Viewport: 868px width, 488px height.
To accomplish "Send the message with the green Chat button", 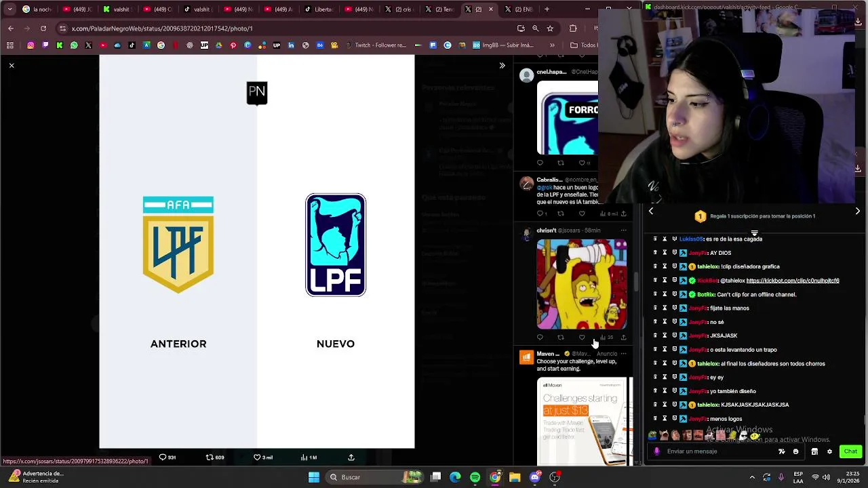I will tap(850, 451).
